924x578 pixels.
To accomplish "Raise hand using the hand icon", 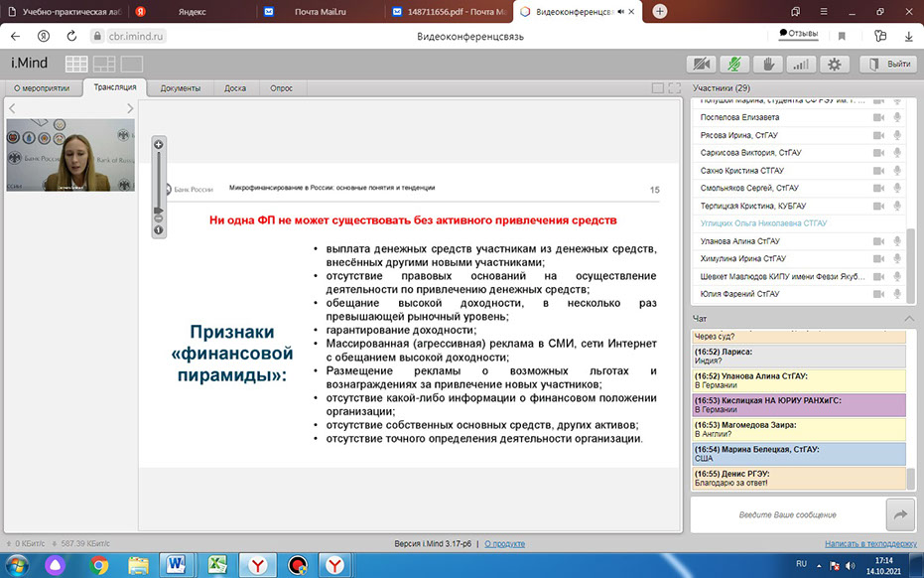I will pyautogui.click(x=767, y=65).
